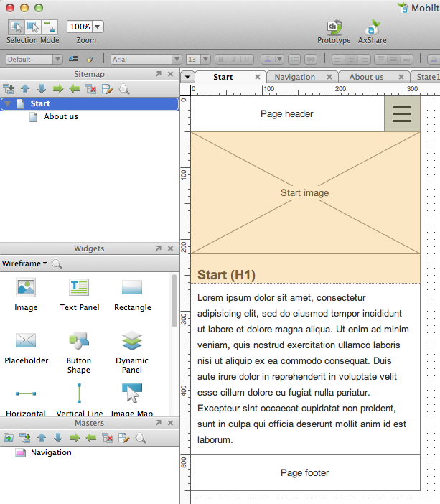The width and height of the screenshot is (440, 504).
Task: Collapse the Start page in Sitemap
Action: pyautogui.click(x=7, y=104)
